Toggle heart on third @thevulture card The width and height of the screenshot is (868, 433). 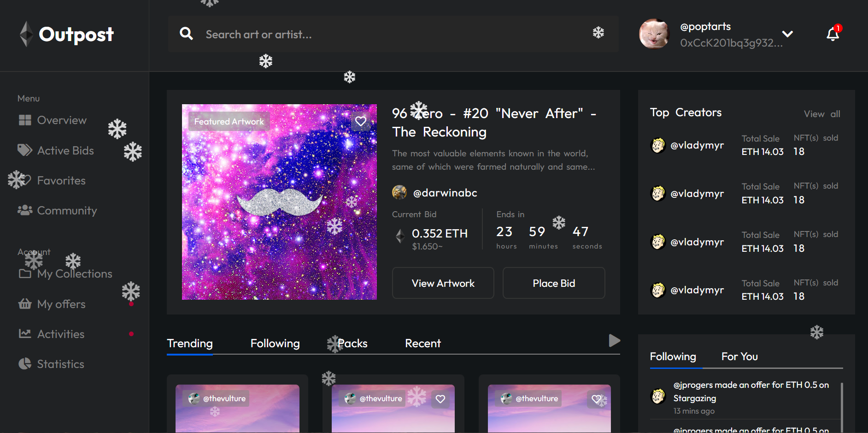point(596,399)
